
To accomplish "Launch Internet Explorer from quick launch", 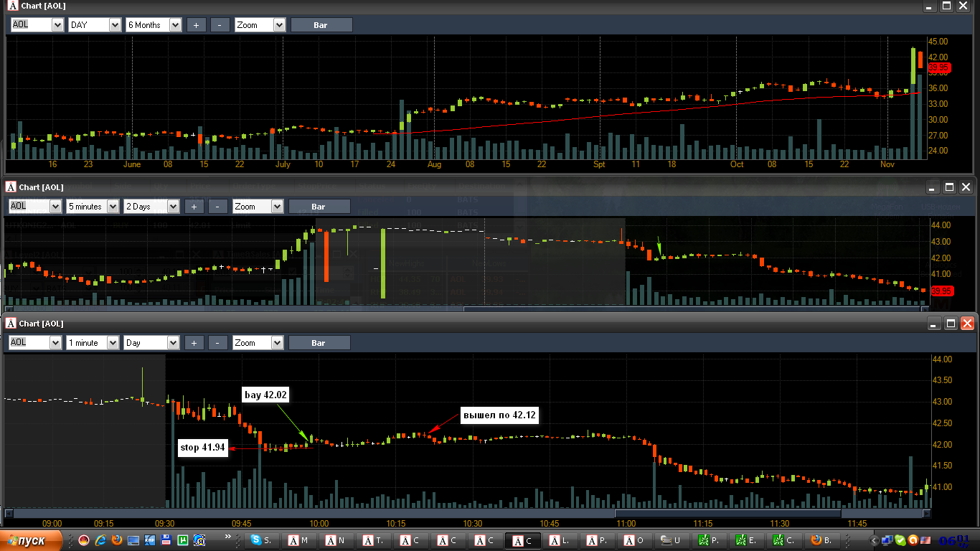I will coord(100,540).
